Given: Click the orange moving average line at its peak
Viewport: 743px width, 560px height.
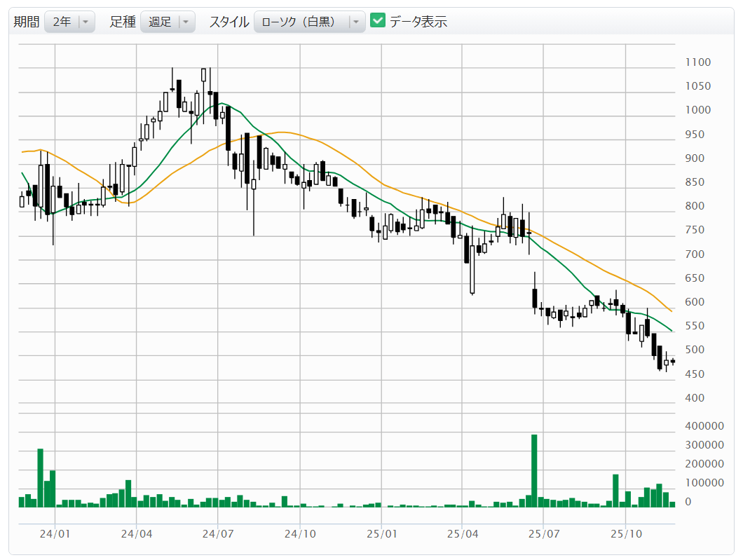Looking at the screenshot, I should tap(282, 132).
